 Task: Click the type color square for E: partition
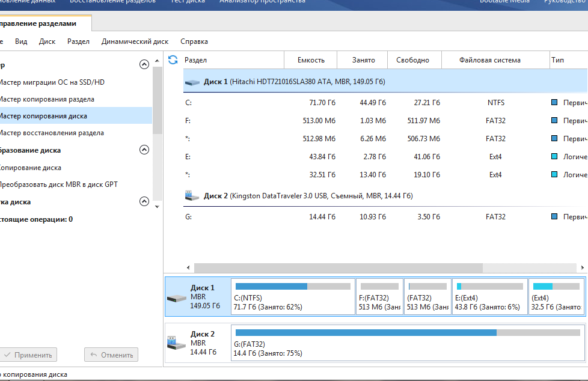coord(555,157)
